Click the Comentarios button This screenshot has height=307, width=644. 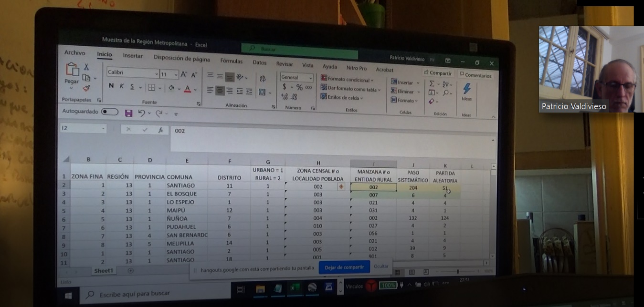(475, 75)
